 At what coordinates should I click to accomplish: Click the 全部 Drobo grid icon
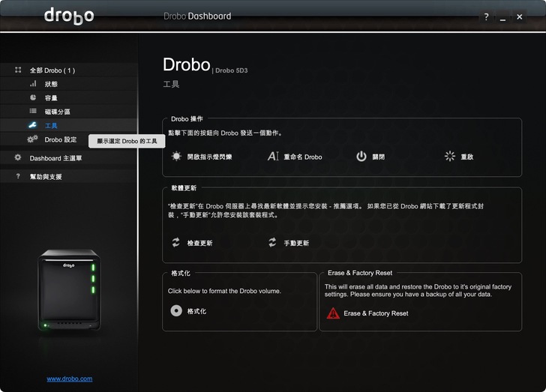(x=18, y=70)
